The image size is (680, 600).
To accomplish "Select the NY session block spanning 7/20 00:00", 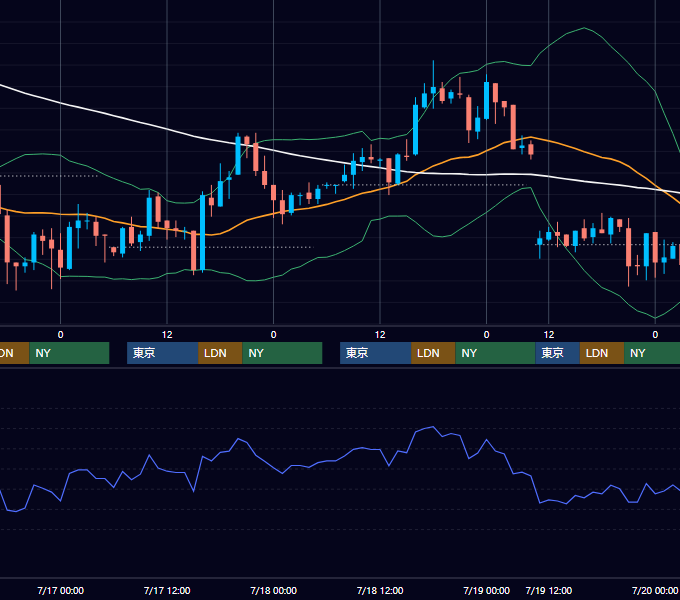I will (652, 353).
